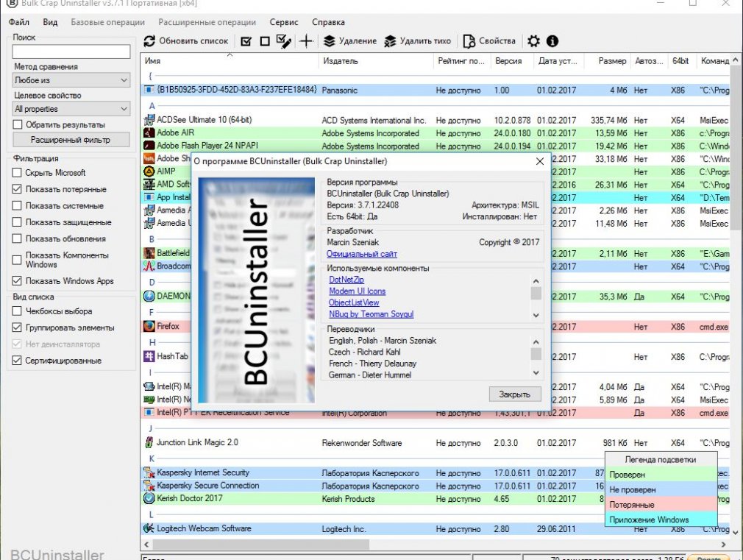Open the Сервис menu
This screenshot has height=560, width=743.
pyautogui.click(x=284, y=22)
